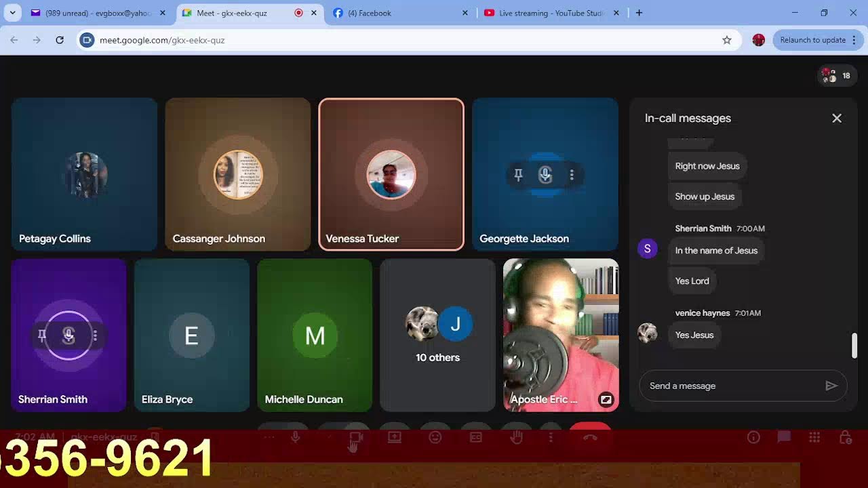
Task: Toggle the chat panel icon in toolbar
Action: 784,437
